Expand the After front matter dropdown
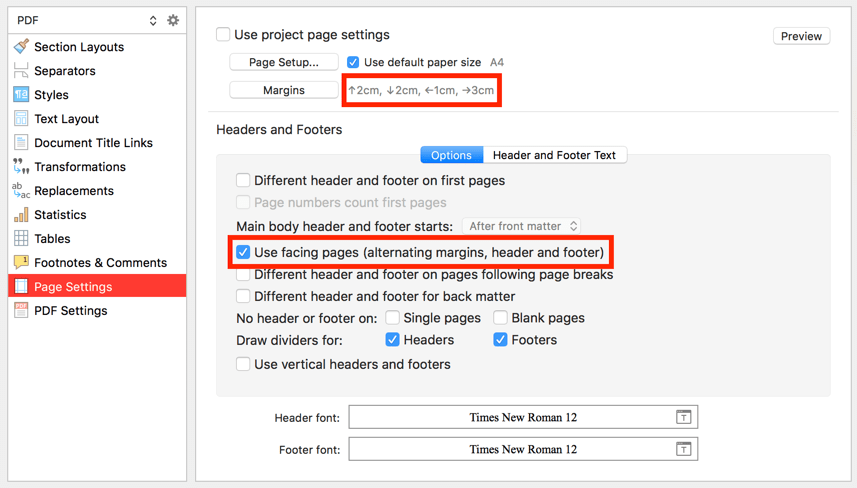This screenshot has width=857, height=488. pyautogui.click(x=521, y=226)
